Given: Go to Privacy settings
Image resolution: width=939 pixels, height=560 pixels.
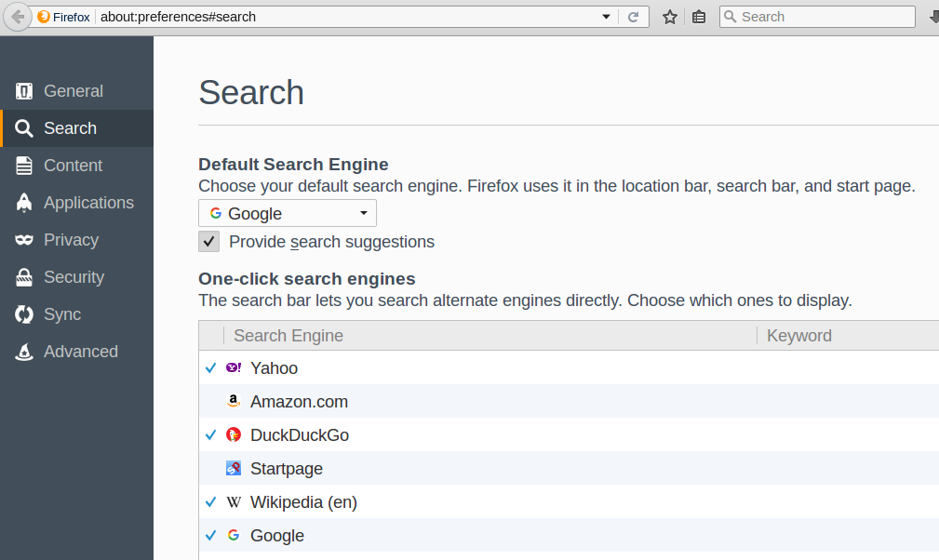Looking at the screenshot, I should tap(76, 239).
